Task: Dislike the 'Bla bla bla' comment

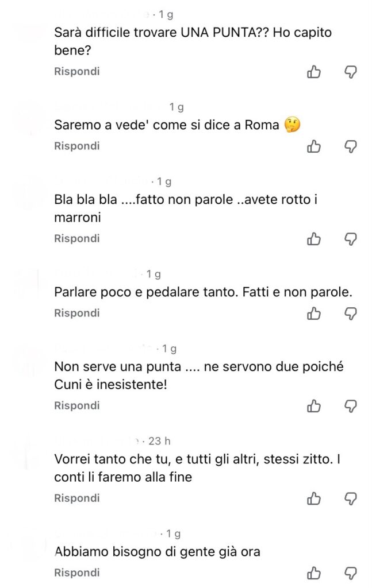Action: [350, 238]
